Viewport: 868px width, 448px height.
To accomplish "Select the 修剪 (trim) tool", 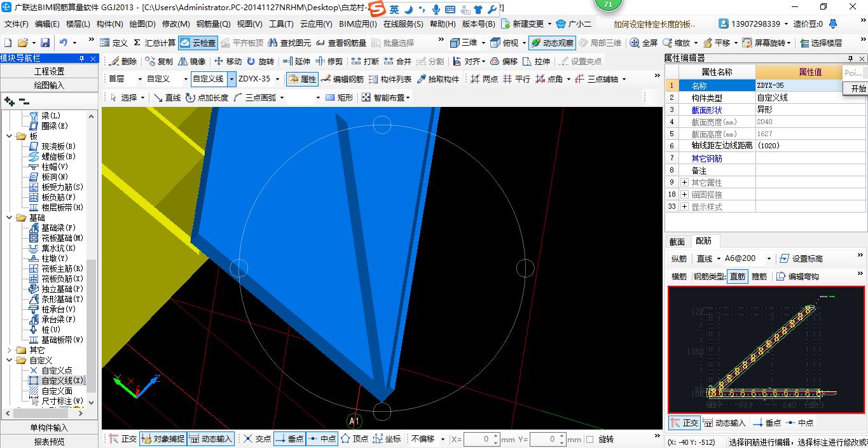I will (329, 62).
